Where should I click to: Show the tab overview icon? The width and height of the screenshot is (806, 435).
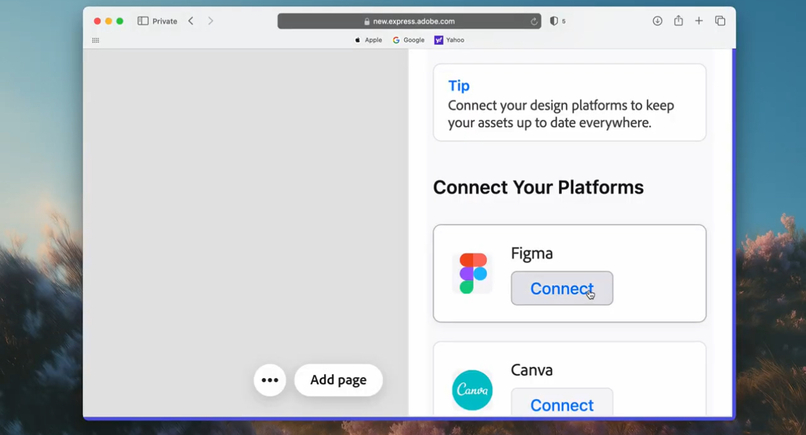coord(720,21)
